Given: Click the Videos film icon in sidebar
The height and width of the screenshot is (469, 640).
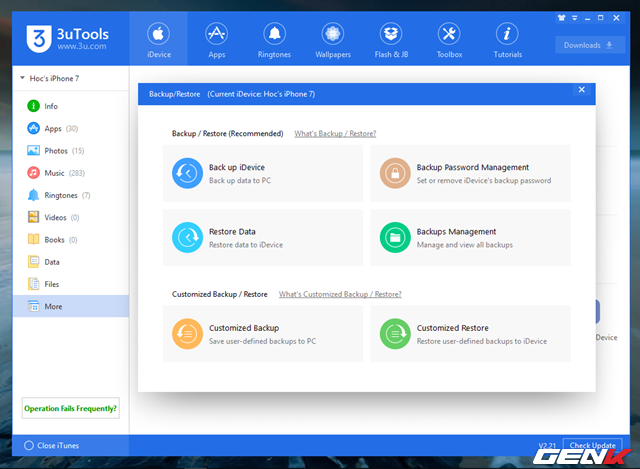Looking at the screenshot, I should click(x=33, y=217).
